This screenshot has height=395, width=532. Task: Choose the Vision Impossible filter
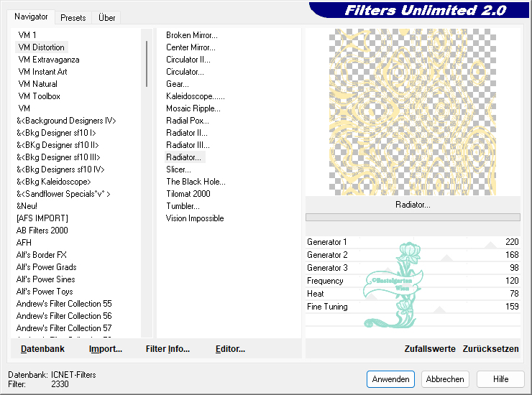point(195,218)
